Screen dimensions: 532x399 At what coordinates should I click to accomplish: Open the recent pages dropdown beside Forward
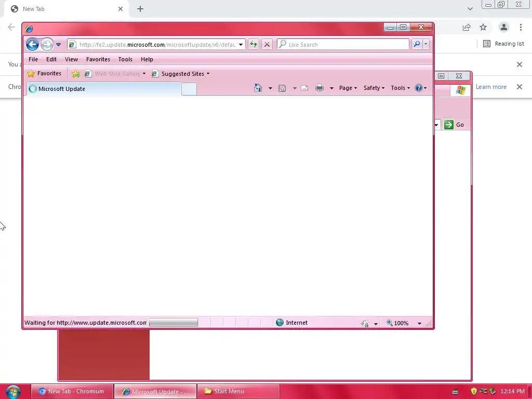pos(58,45)
